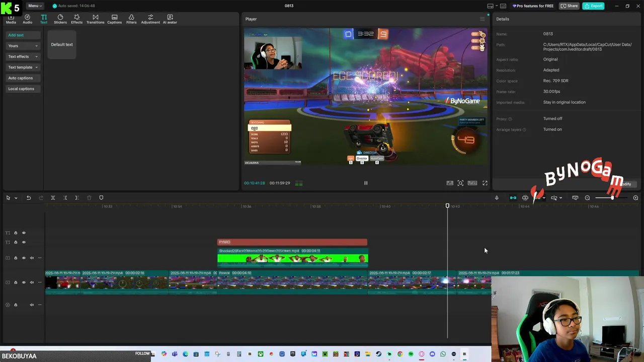644x362 pixels.
Task: Click the timeline zoom in icon
Action: [x=635, y=198]
